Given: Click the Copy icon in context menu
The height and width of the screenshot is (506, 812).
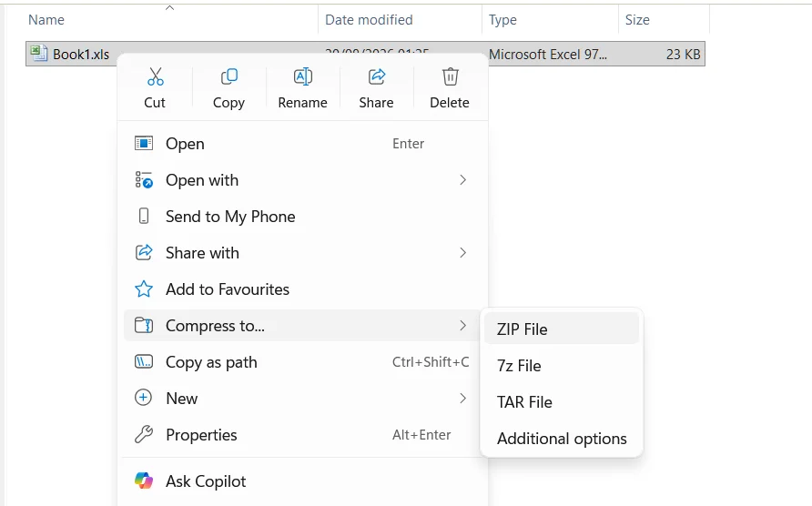Looking at the screenshot, I should (x=228, y=76).
